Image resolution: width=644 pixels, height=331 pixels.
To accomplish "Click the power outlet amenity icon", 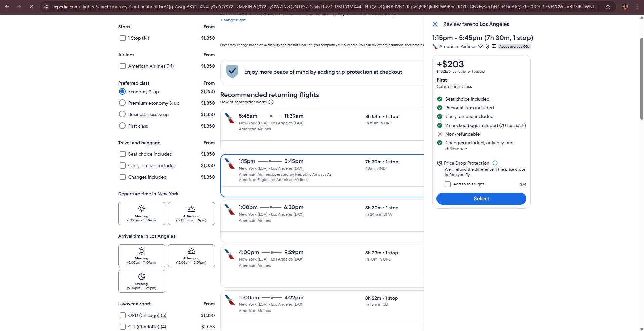I will [487, 46].
